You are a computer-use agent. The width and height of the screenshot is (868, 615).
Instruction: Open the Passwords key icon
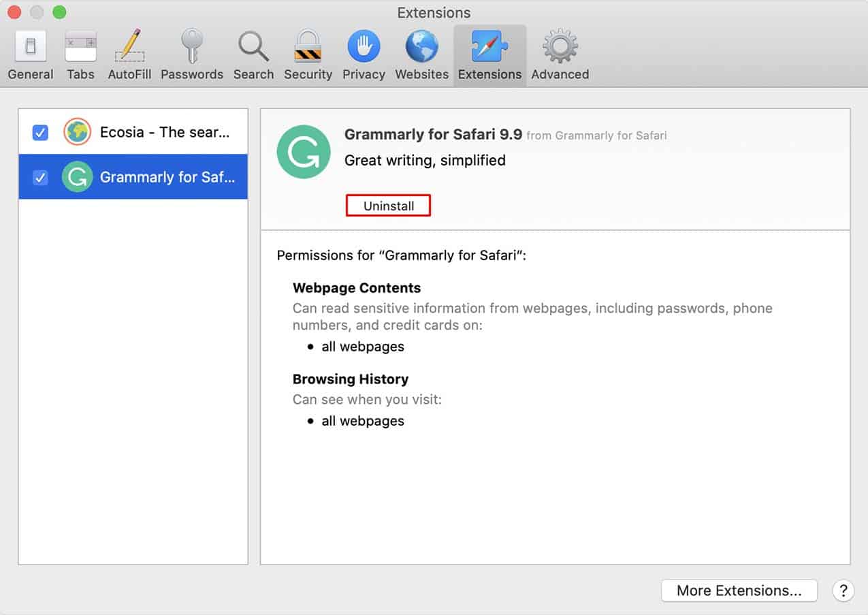point(192,46)
